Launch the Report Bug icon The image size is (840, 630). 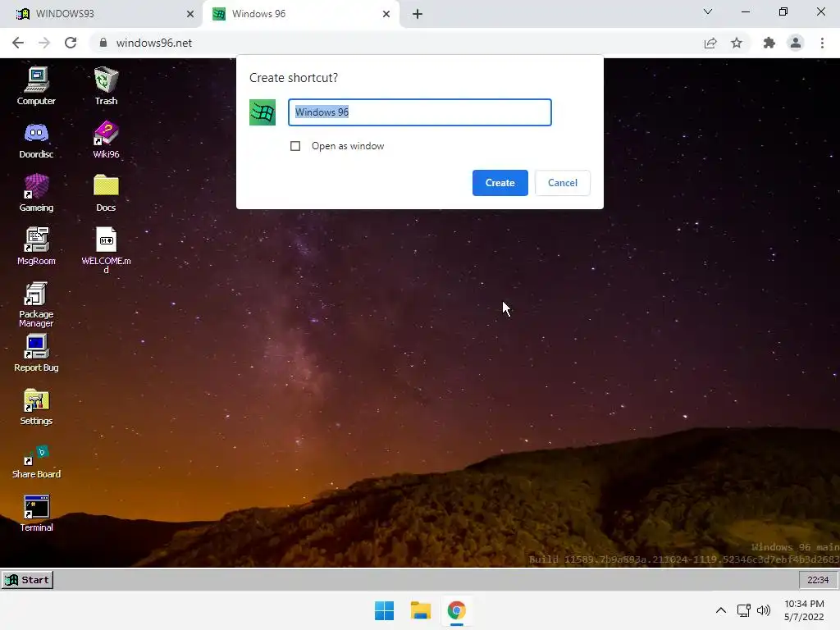36,353
